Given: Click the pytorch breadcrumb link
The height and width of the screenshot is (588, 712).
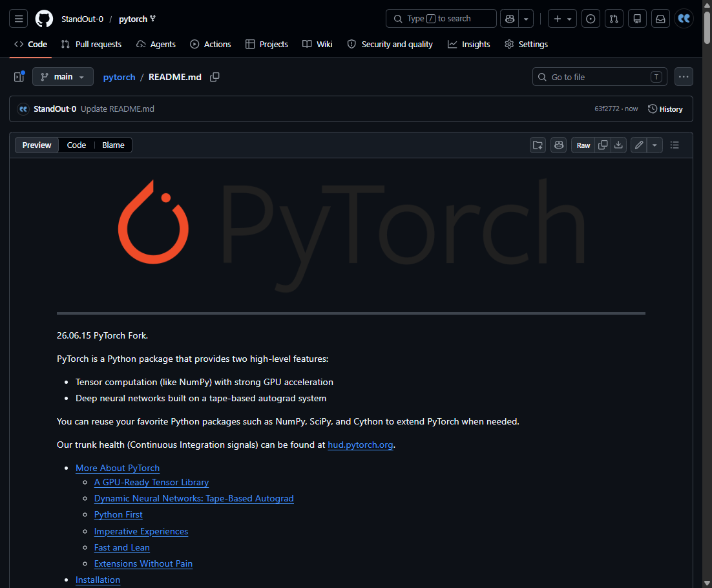Looking at the screenshot, I should coord(119,77).
